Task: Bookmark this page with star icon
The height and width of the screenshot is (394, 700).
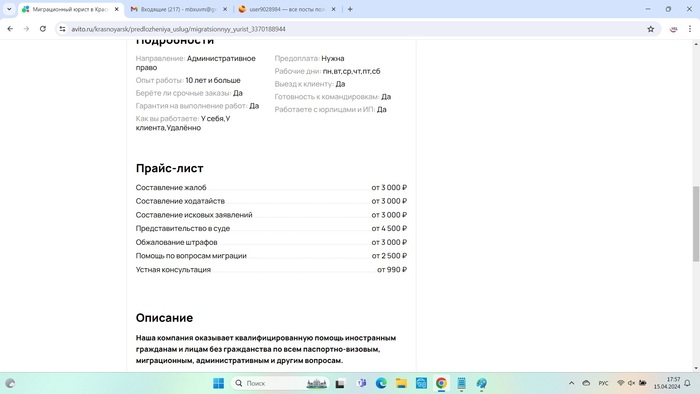Action: pyautogui.click(x=650, y=29)
